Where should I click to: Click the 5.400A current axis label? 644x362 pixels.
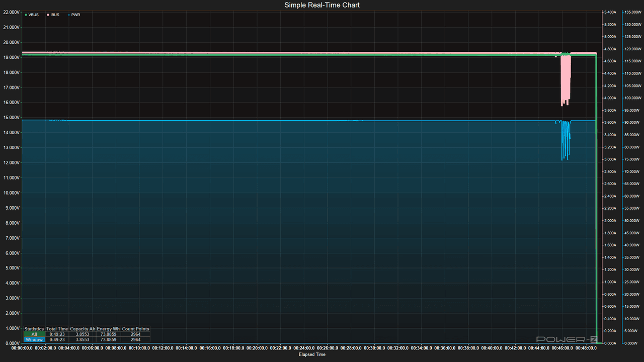pyautogui.click(x=610, y=12)
